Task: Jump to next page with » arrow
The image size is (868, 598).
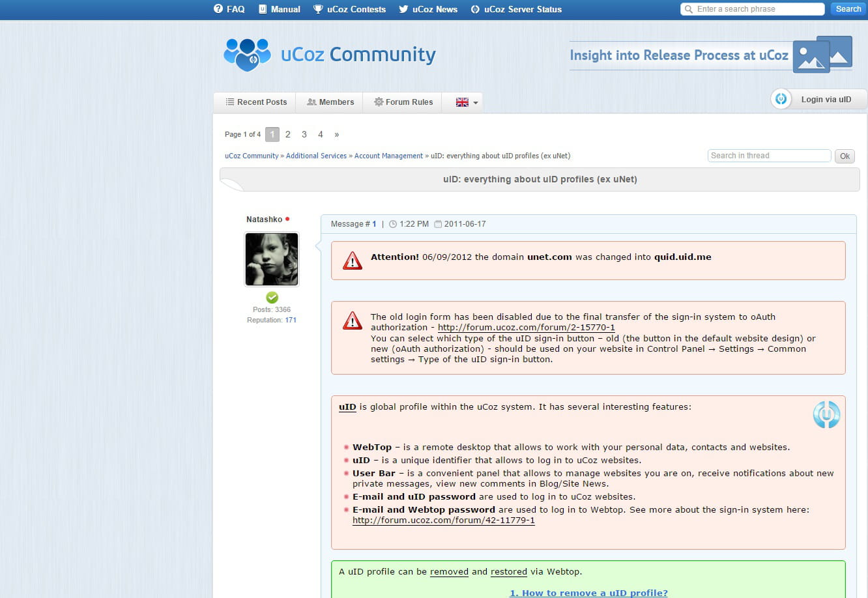Action: 337,134
